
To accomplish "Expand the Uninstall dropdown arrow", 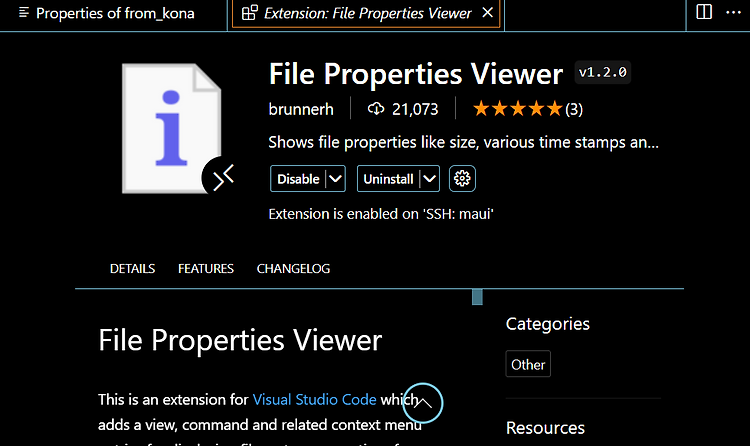I will coord(430,179).
